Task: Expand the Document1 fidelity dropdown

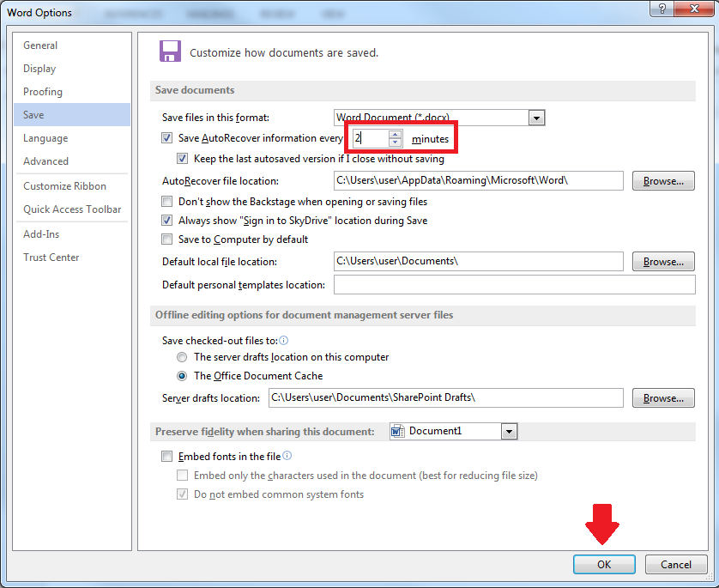Action: coord(509,432)
